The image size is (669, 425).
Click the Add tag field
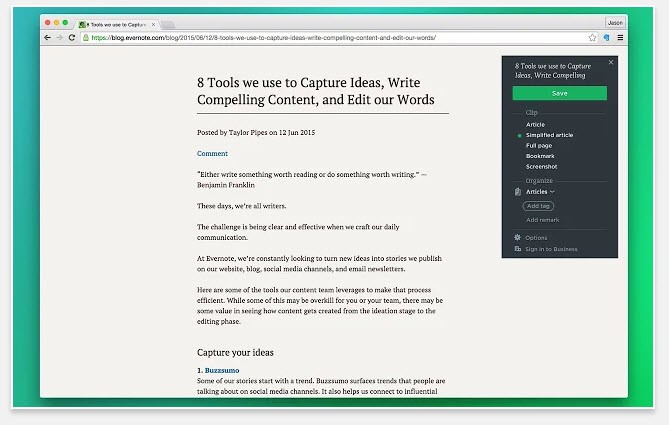[x=538, y=206]
